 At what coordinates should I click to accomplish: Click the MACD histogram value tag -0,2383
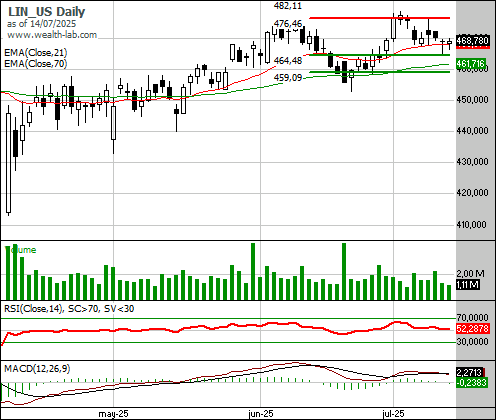click(472, 382)
